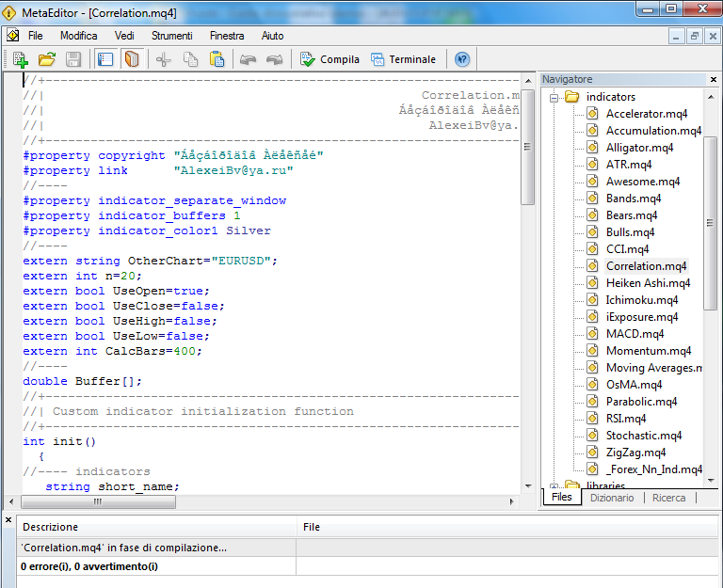Toggle the Toolbox panel book icon
Screen dimensions: 723x588
tap(132, 59)
